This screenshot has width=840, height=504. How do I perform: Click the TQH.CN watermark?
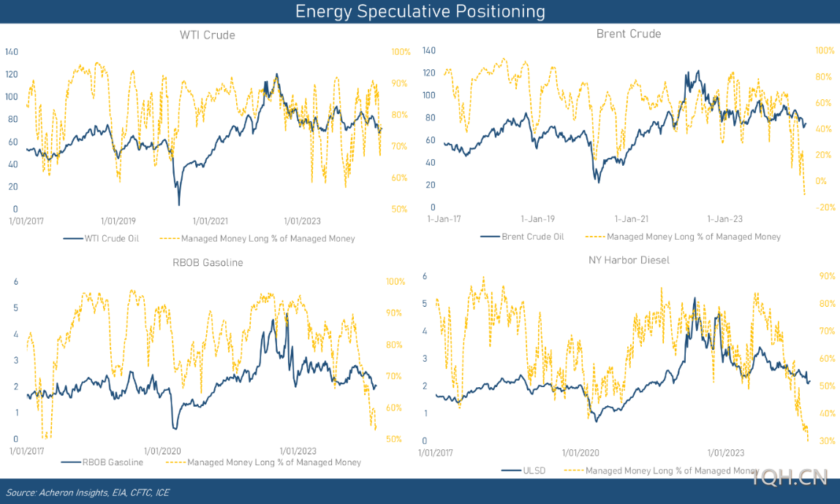coord(790,477)
